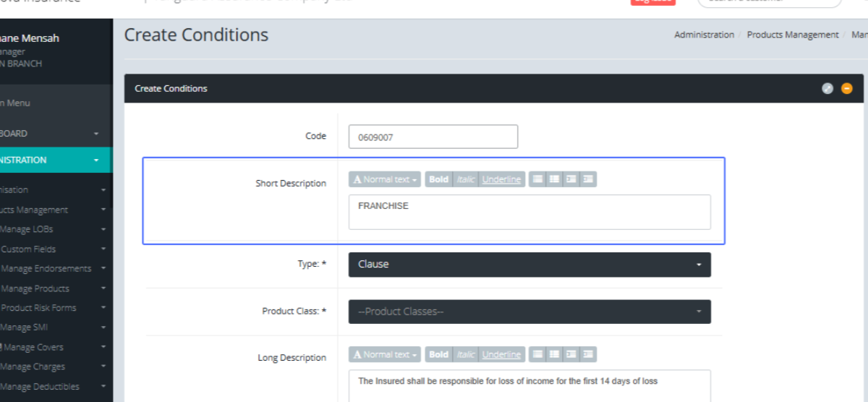868x402 pixels.
Task: Click inside the Short Description text area
Action: (x=529, y=212)
